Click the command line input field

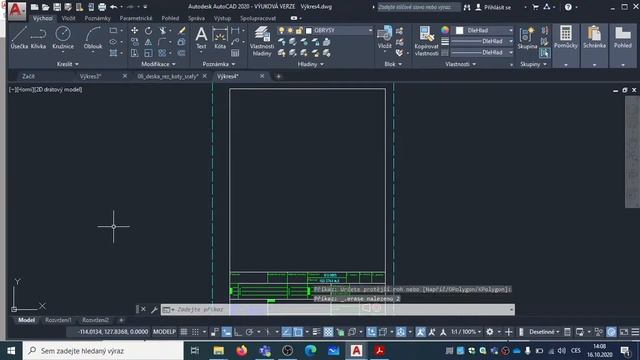338,310
